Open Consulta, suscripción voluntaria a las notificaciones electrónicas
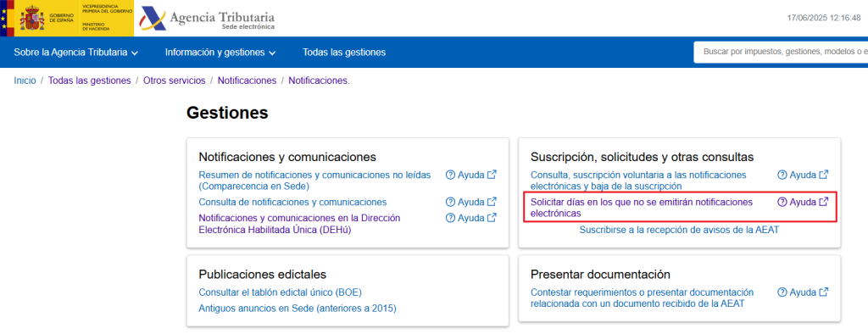868x334 pixels. pos(638,181)
